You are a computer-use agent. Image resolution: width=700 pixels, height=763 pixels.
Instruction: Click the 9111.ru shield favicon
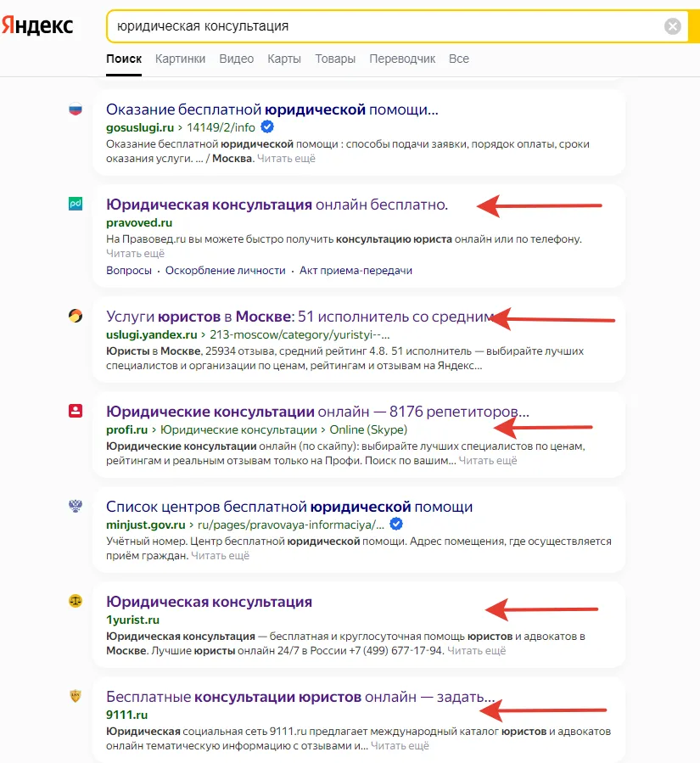76,696
